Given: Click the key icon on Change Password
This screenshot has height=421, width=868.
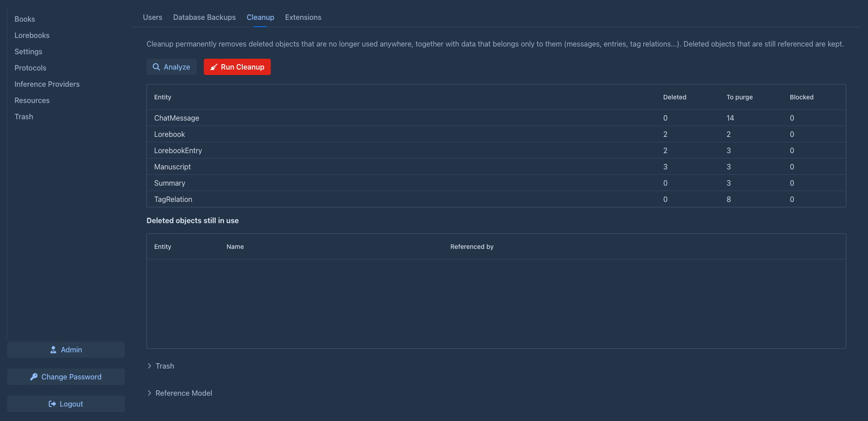Looking at the screenshot, I should pos(34,377).
